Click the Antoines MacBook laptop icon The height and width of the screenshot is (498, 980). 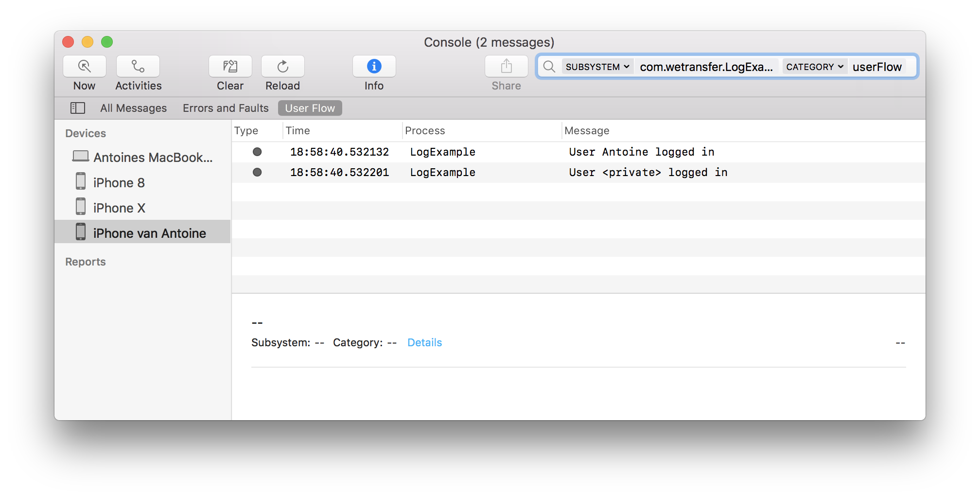click(x=79, y=156)
